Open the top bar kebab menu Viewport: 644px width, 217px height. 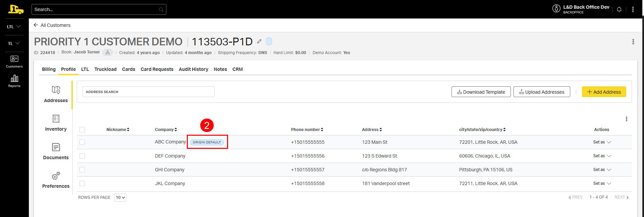pos(633,9)
